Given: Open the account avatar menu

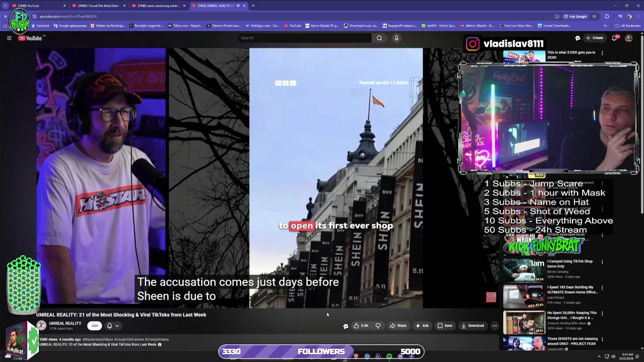Looking at the screenshot, I should click(628, 38).
